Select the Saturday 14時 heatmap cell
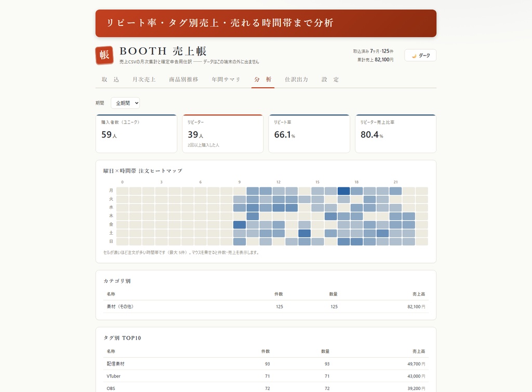 [304, 233]
